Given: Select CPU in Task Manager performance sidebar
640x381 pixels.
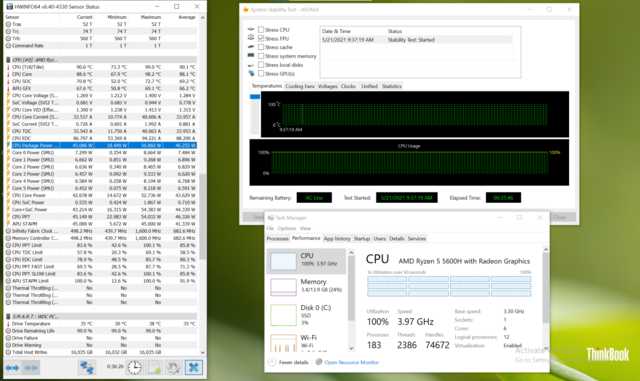Looking at the screenshot, I should tap(307, 261).
